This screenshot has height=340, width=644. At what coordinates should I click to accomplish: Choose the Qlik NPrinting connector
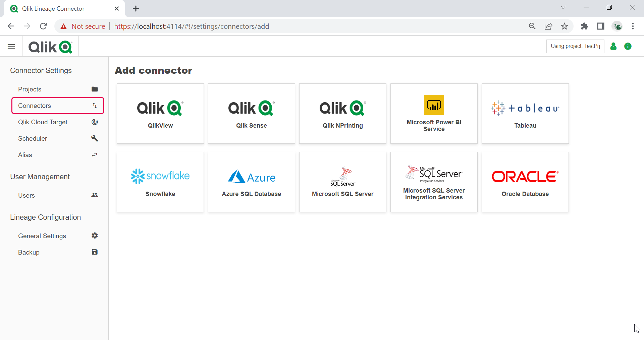click(x=342, y=114)
